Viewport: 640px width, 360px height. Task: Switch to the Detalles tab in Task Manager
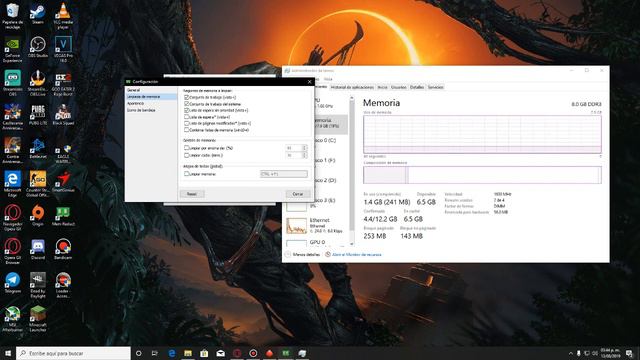[417, 87]
